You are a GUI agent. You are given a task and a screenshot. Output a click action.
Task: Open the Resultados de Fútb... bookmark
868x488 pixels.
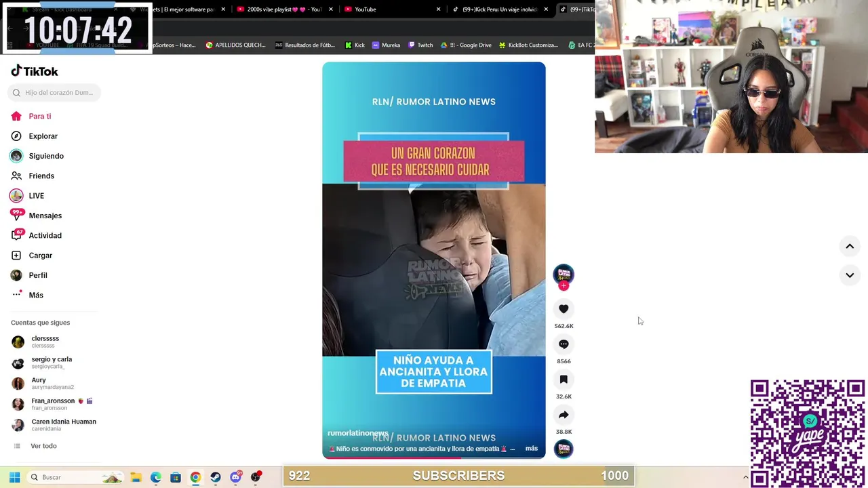tap(305, 45)
